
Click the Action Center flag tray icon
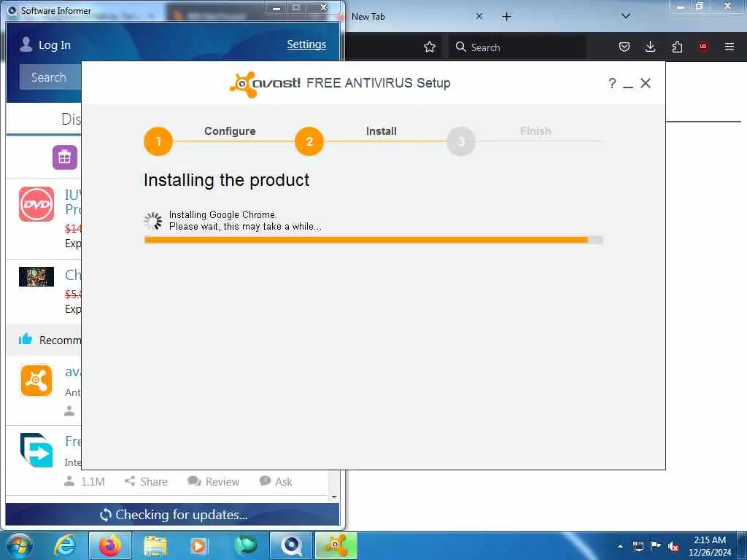[656, 546]
